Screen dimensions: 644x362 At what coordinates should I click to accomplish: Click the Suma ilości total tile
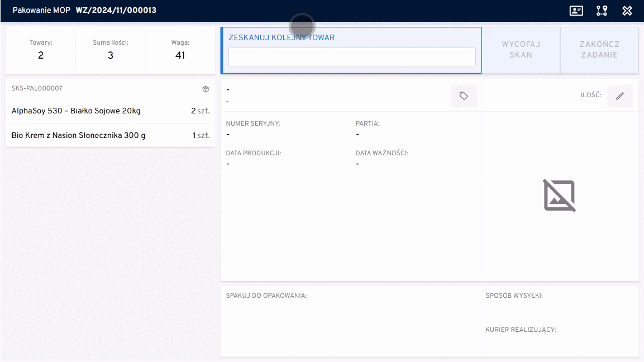tap(110, 50)
